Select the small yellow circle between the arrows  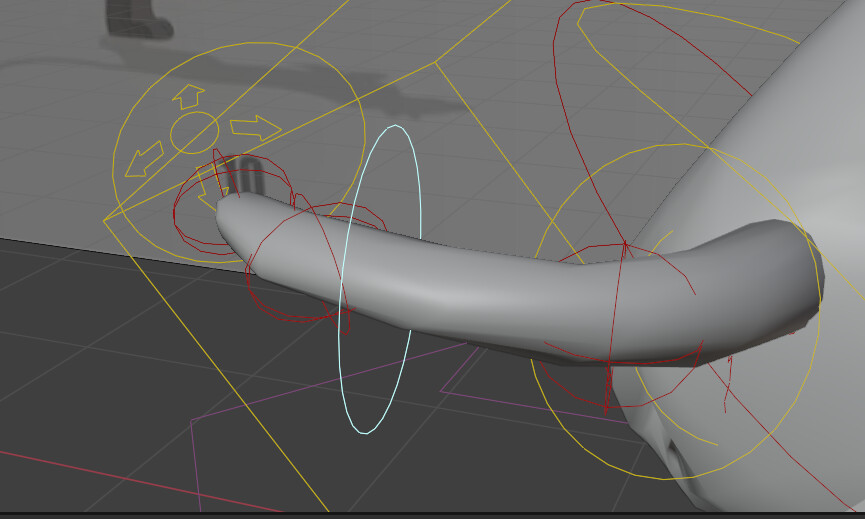[x=194, y=132]
